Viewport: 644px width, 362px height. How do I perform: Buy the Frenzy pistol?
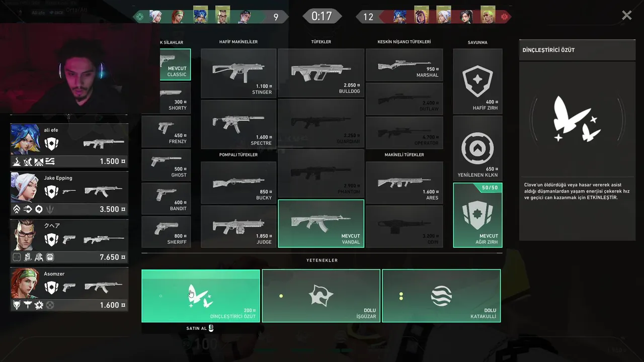coord(167,131)
